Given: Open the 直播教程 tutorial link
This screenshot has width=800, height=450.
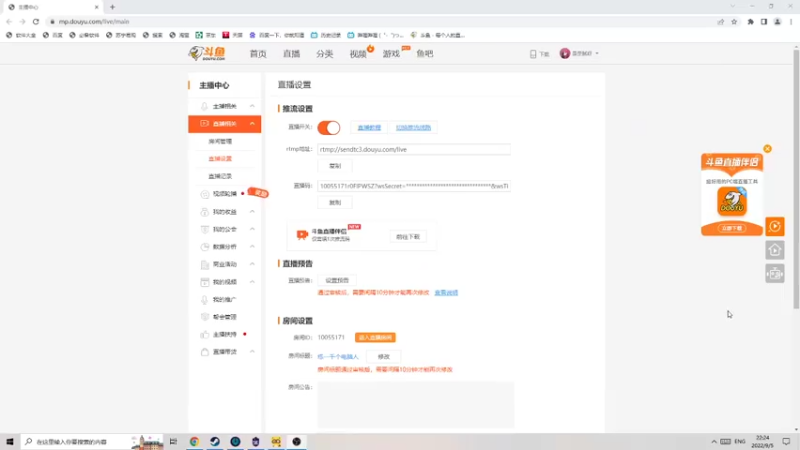Looking at the screenshot, I should coord(369,128).
